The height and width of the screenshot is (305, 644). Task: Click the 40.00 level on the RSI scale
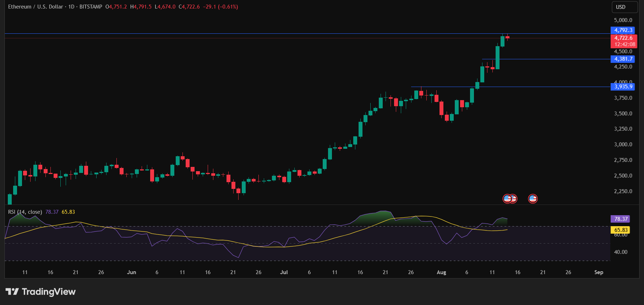(x=621, y=252)
